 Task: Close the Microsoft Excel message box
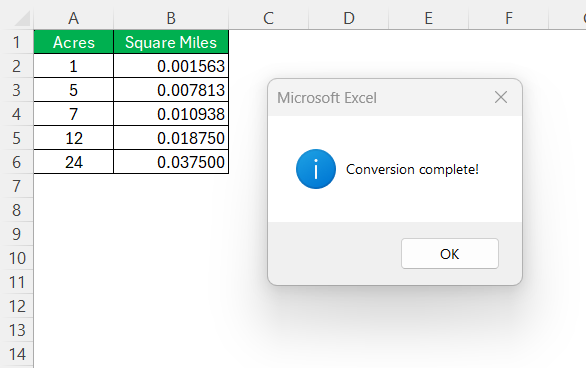click(x=501, y=98)
